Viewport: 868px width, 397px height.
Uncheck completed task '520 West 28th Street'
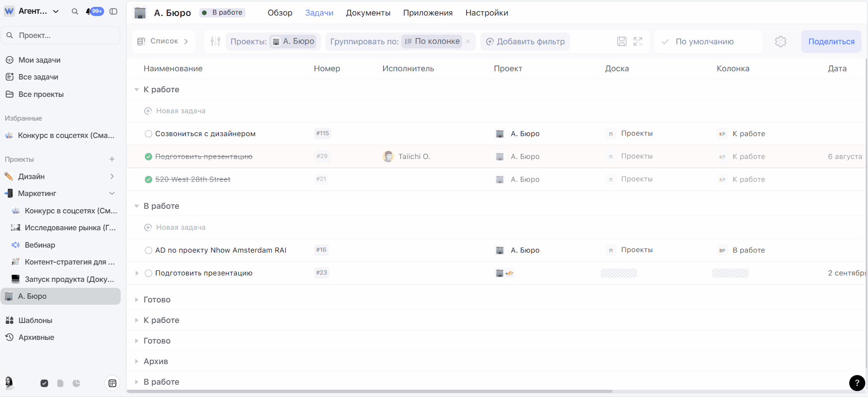(148, 180)
